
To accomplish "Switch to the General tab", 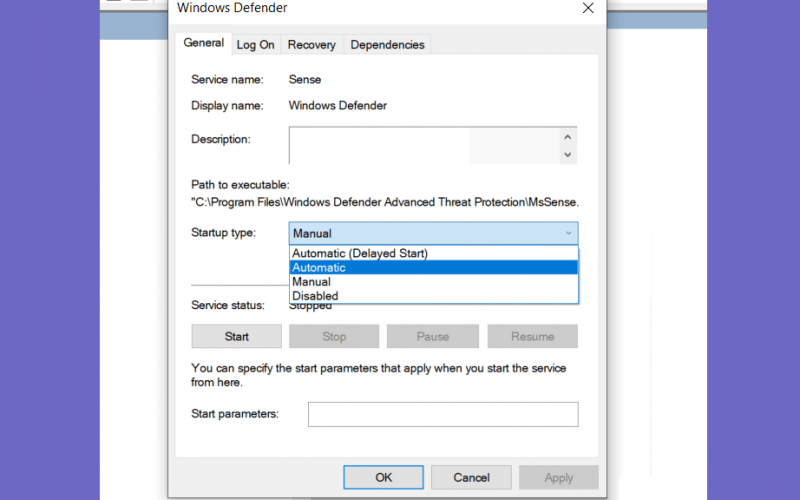I will click(x=204, y=43).
